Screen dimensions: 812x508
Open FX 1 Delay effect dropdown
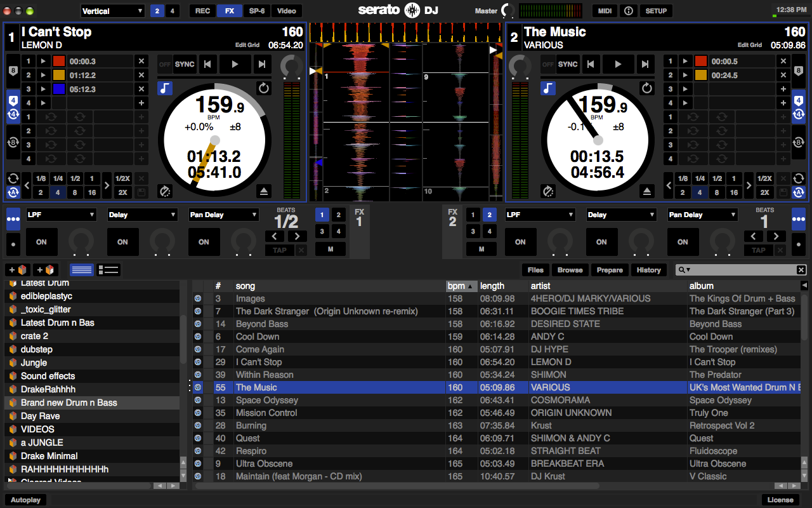[143, 215]
